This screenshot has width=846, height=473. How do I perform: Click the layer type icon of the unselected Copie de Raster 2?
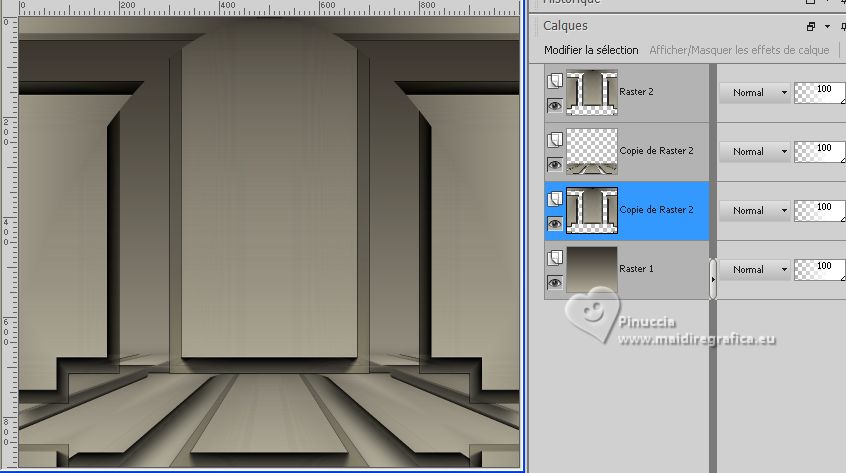pyautogui.click(x=555, y=140)
